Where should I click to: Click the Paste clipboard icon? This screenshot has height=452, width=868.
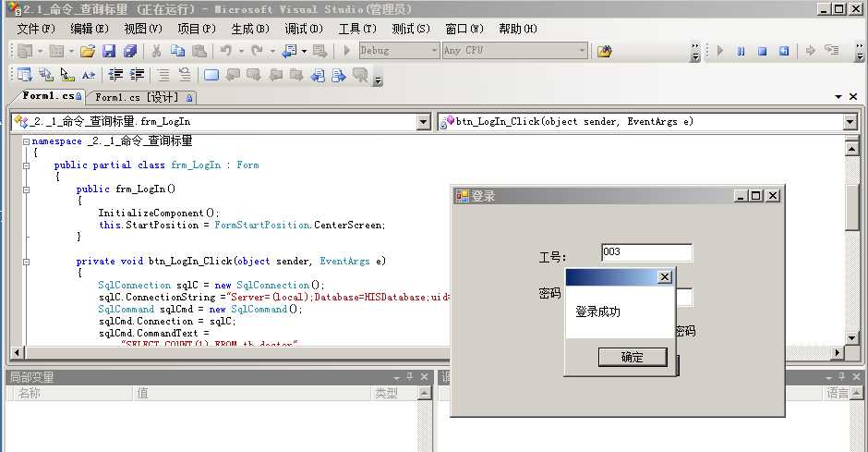(x=199, y=51)
